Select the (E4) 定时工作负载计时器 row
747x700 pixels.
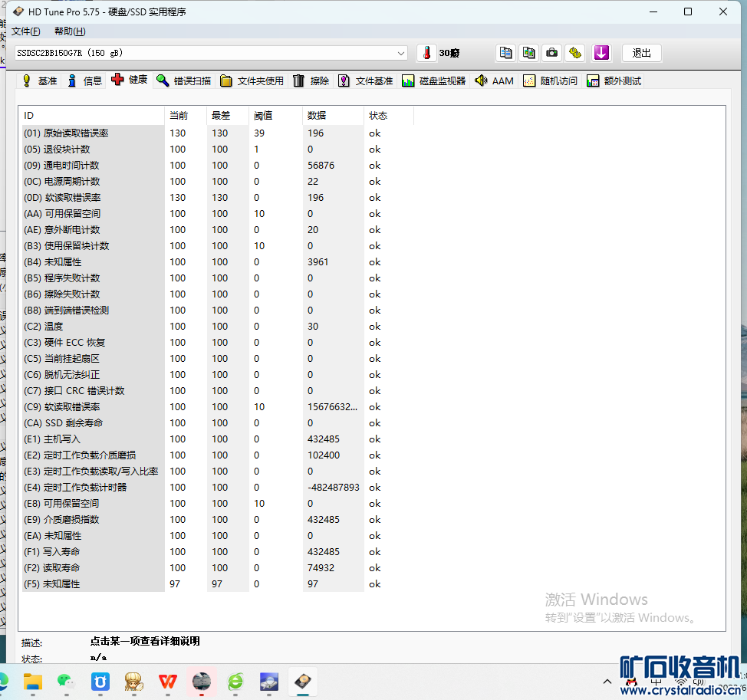[x=218, y=488]
